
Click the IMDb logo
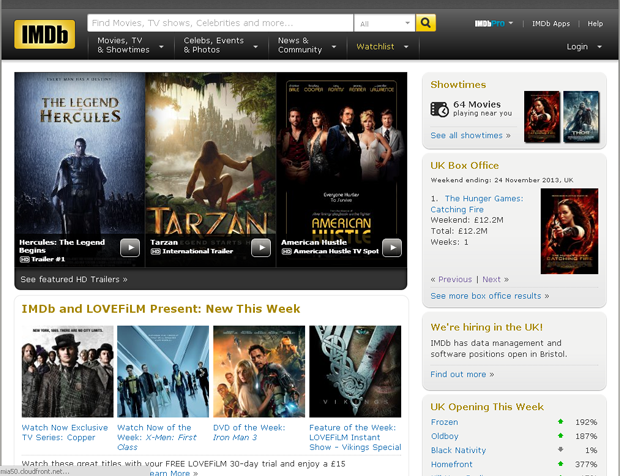pyautogui.click(x=44, y=34)
